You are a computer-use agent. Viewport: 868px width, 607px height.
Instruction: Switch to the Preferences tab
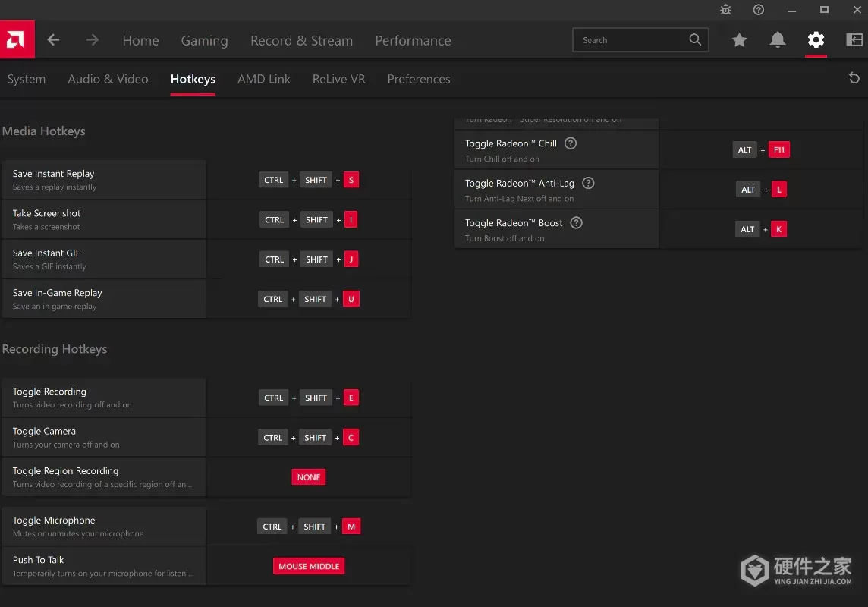point(419,79)
